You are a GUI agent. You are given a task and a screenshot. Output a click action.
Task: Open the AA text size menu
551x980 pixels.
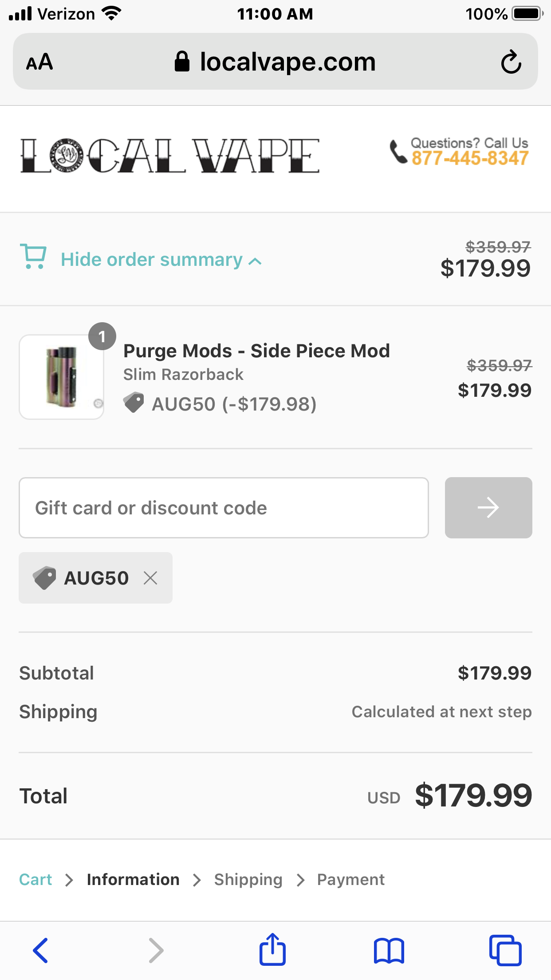[39, 62]
